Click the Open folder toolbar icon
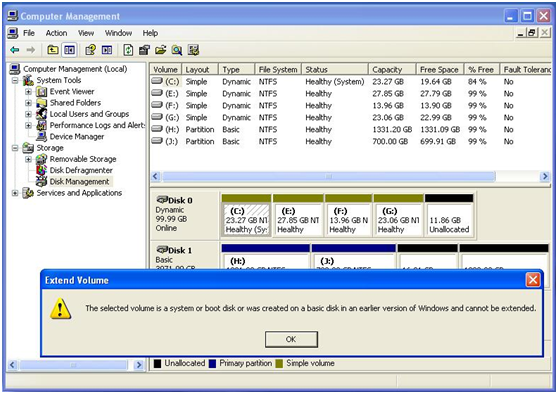The image size is (558, 394). click(x=160, y=50)
